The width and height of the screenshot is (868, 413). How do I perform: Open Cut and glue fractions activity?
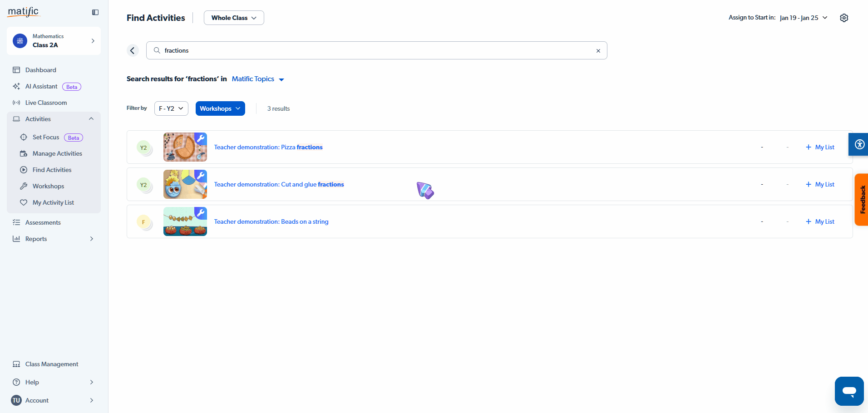[279, 184]
